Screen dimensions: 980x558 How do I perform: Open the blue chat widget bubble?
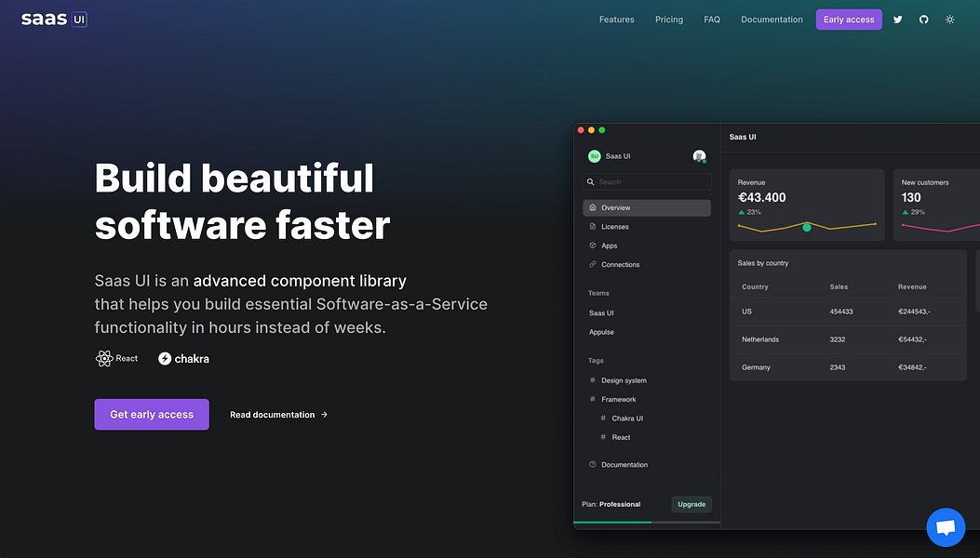[946, 527]
